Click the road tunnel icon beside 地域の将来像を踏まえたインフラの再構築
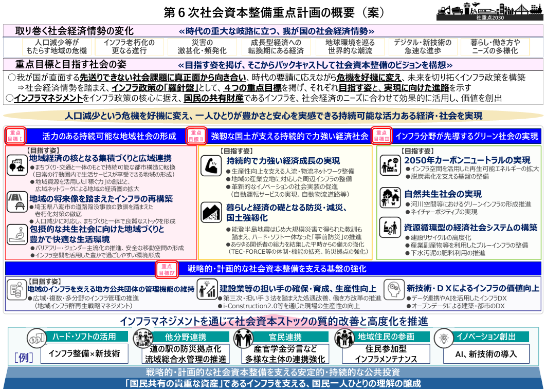Image resolution: width=546 pixels, height=392 pixels. tap(17, 201)
